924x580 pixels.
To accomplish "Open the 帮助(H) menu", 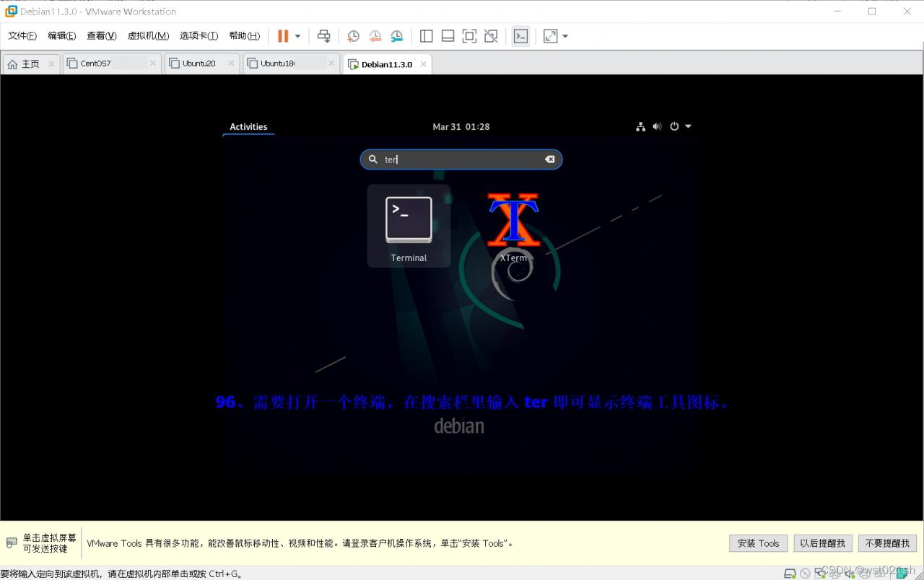I will 244,36.
